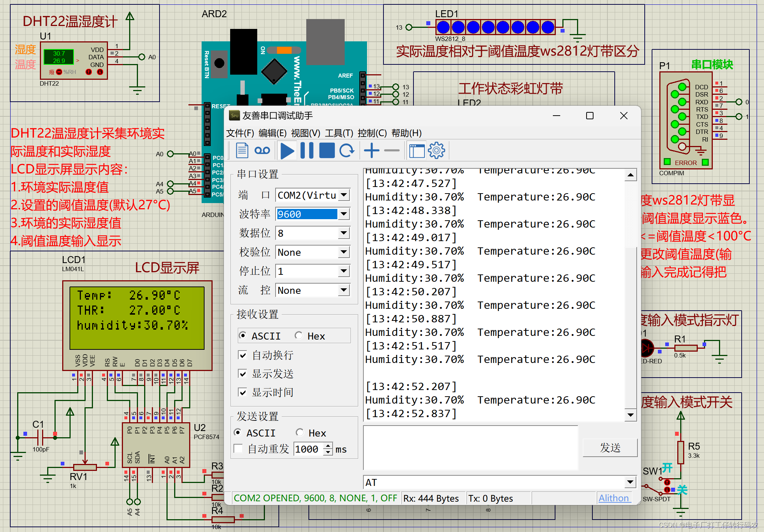
Task: Click the R5 3.3k resistor
Action: (681, 452)
